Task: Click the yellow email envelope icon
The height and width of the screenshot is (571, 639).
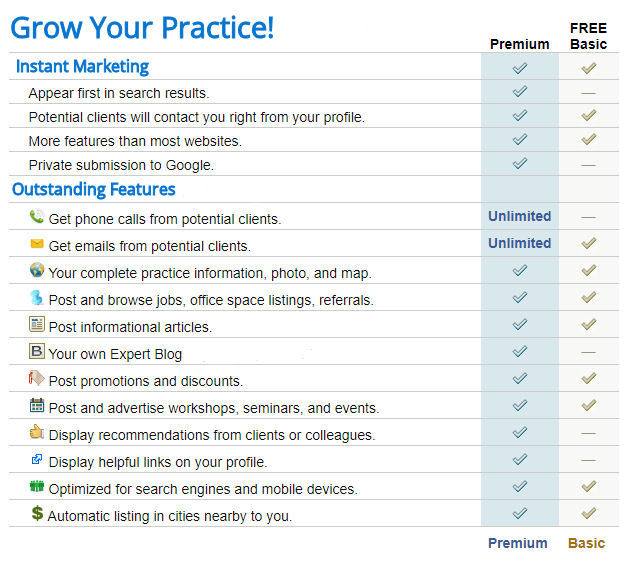Action: click(x=37, y=244)
